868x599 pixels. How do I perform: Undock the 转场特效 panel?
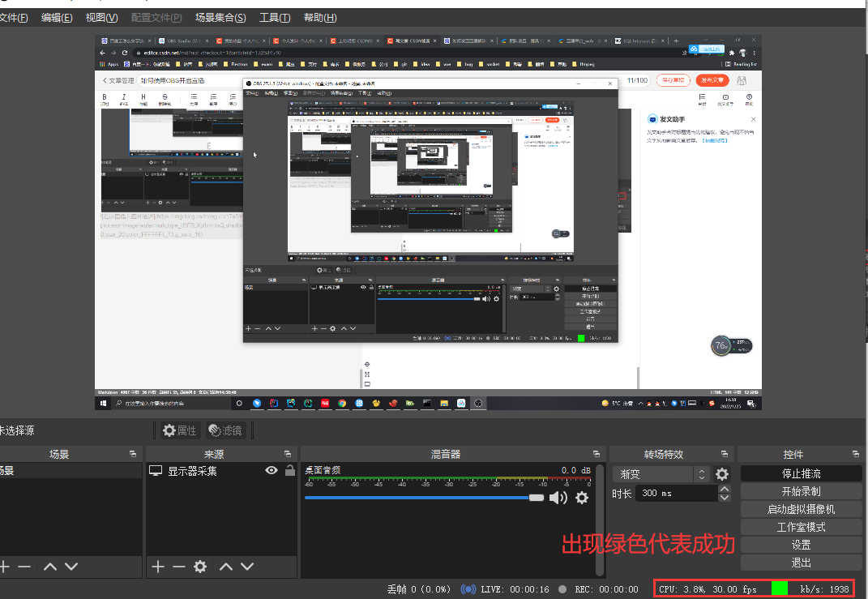pyautogui.click(x=724, y=454)
